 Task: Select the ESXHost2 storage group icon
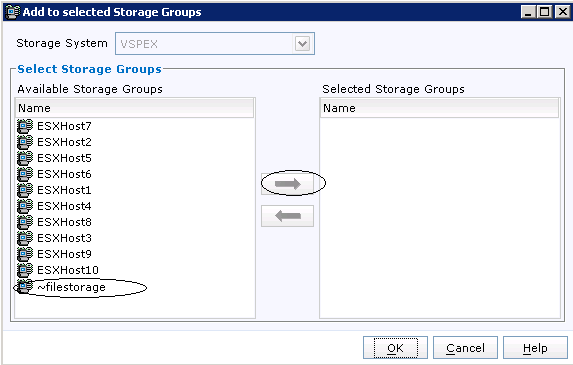coord(25,142)
